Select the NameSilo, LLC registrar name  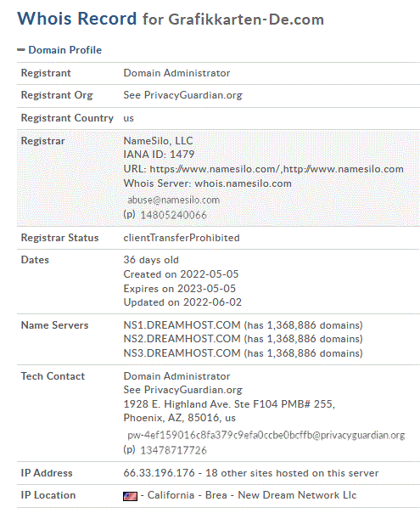pyautogui.click(x=158, y=141)
